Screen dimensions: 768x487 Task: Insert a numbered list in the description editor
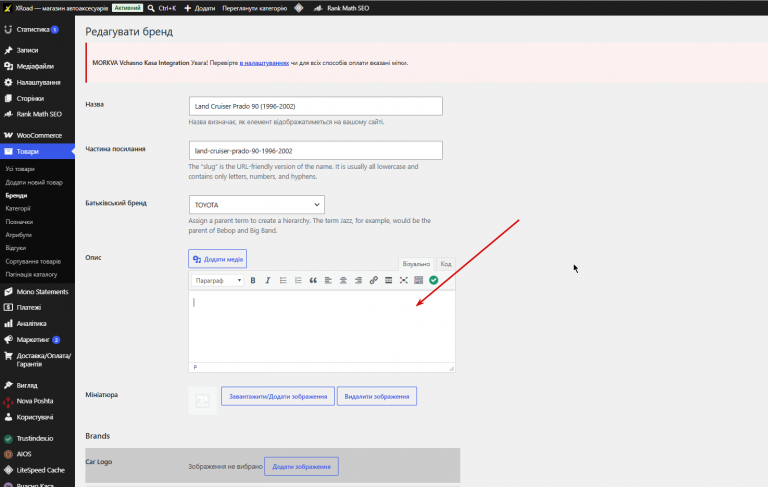(298, 280)
